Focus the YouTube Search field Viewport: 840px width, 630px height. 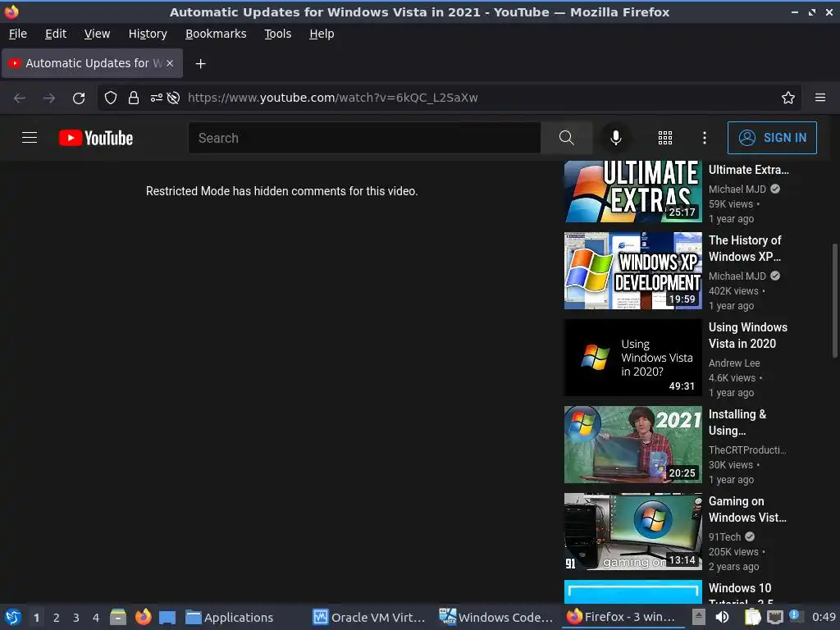tap(364, 138)
